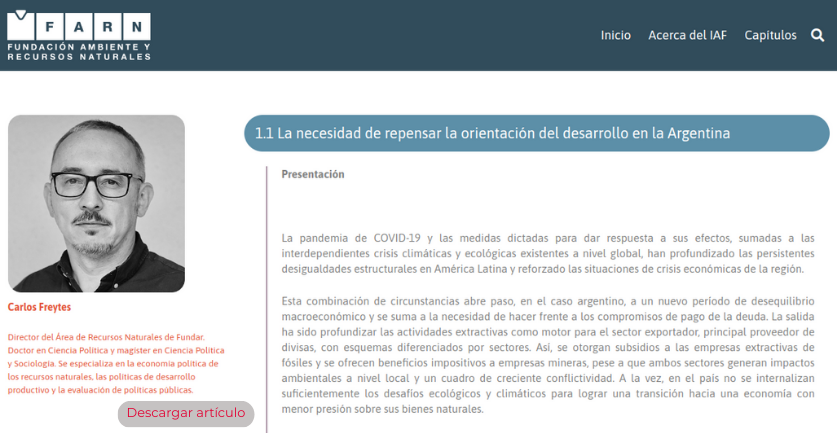Click Carlos Freytes portrait photo
837x433 pixels.
pyautogui.click(x=97, y=203)
